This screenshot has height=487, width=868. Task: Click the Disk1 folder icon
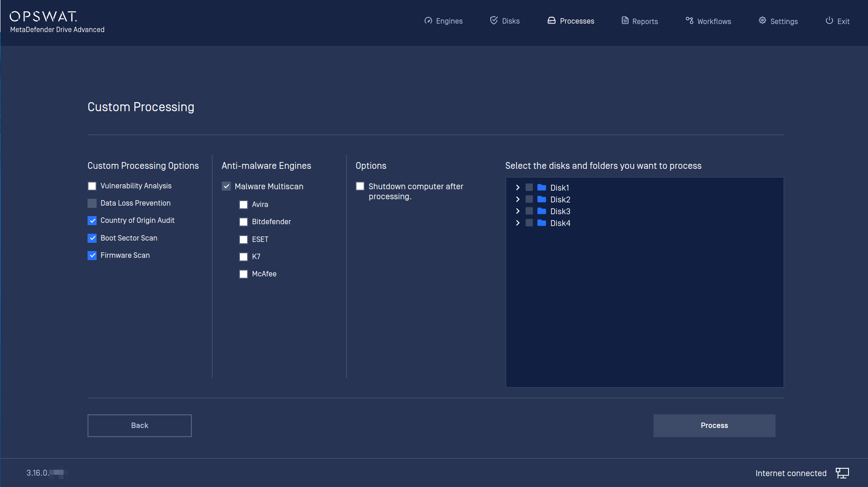[541, 187]
